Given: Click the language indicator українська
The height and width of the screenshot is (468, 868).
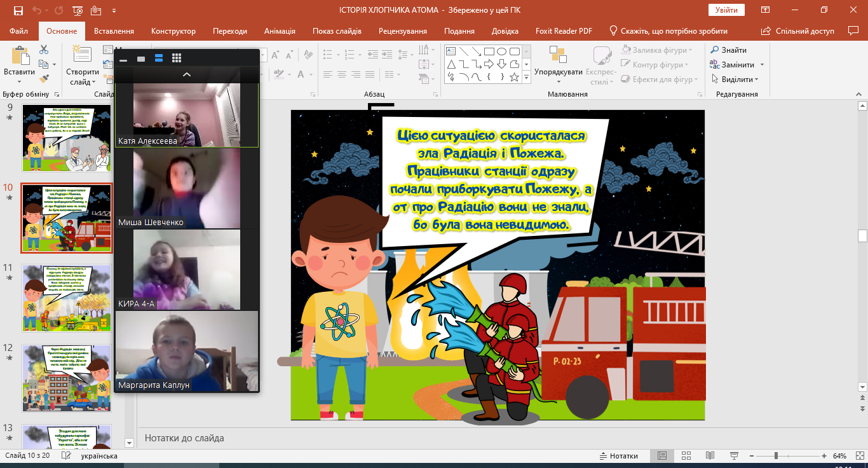Looking at the screenshot, I should [99, 456].
